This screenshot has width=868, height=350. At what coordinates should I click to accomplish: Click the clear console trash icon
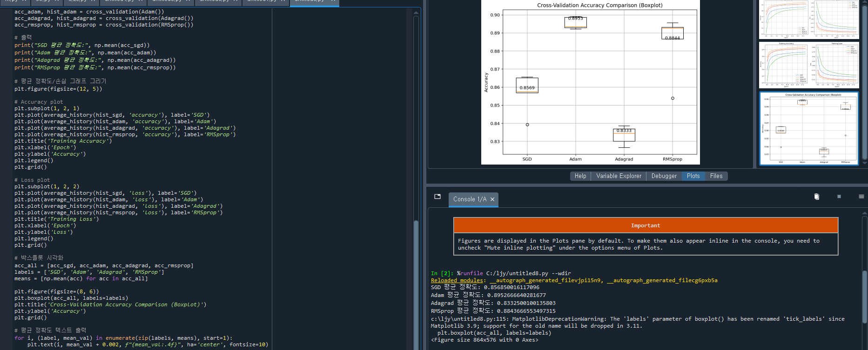pyautogui.click(x=816, y=197)
